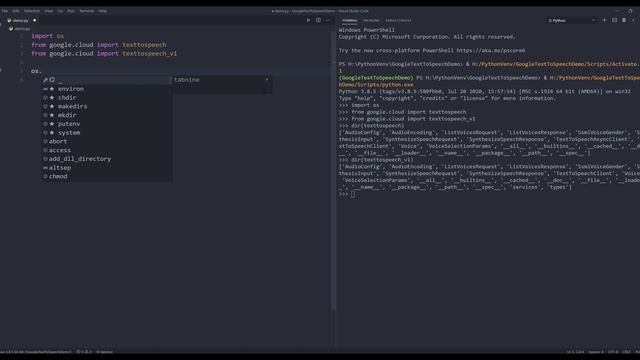Click the 'dir(texttospeech_v1)' terminal line
The image size is (640, 360).
[x=376, y=160]
